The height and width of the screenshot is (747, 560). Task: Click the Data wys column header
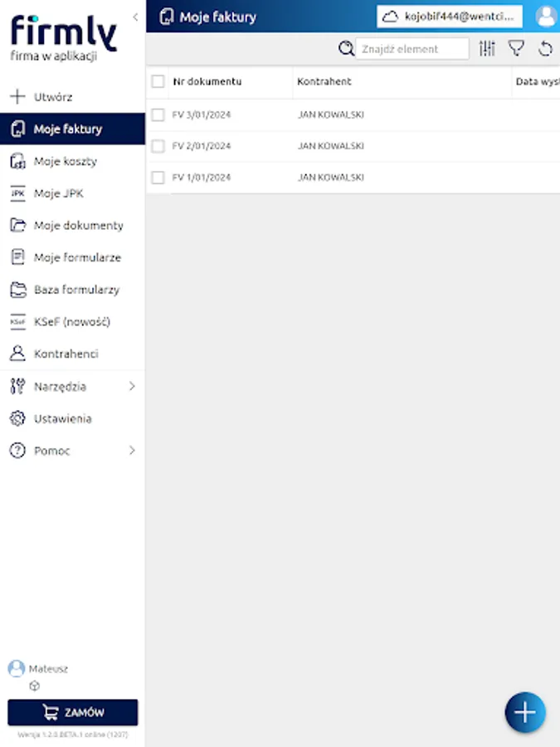coord(538,81)
